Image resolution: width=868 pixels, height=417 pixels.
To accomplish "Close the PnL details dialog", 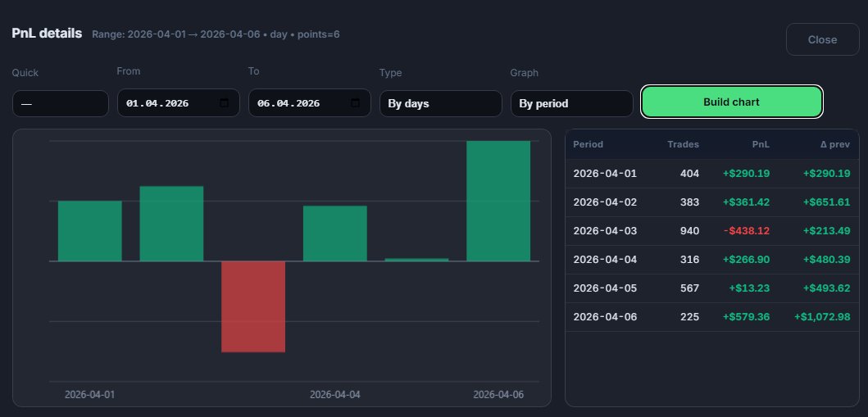I will 823,39.
